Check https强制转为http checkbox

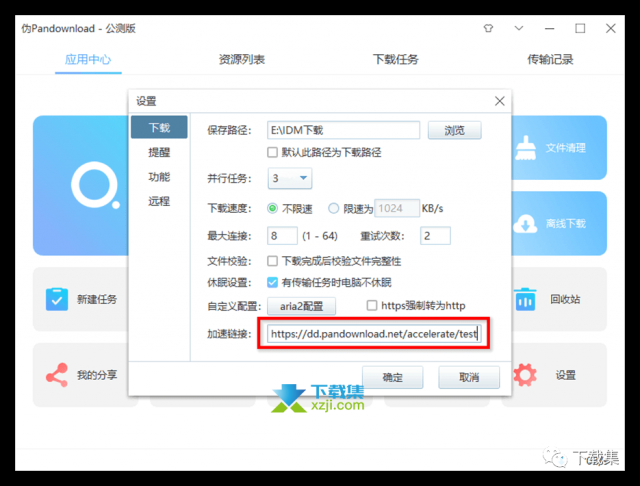coord(372,305)
